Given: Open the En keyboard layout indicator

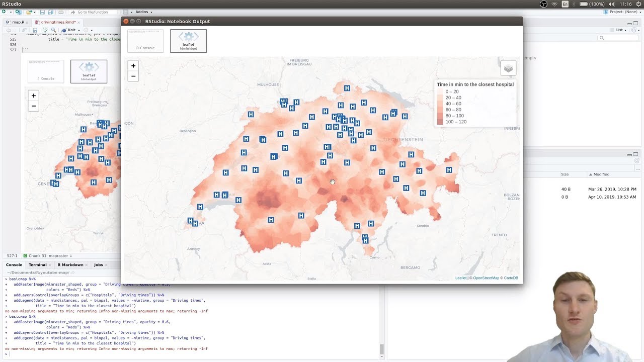Looking at the screenshot, I should click(x=565, y=4).
